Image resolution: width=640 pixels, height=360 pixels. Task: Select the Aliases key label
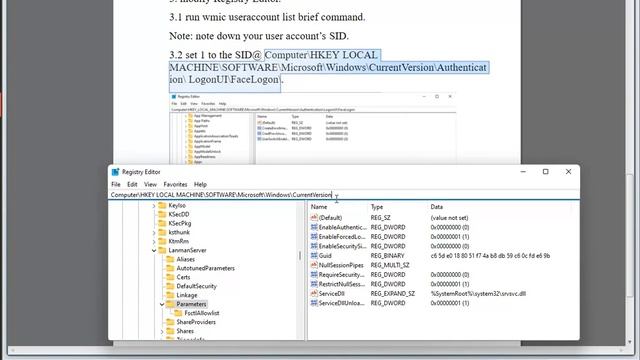pyautogui.click(x=185, y=259)
